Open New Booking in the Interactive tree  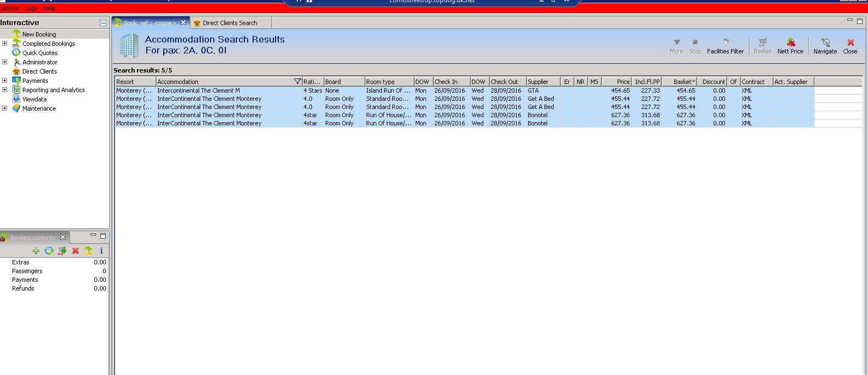(x=39, y=34)
